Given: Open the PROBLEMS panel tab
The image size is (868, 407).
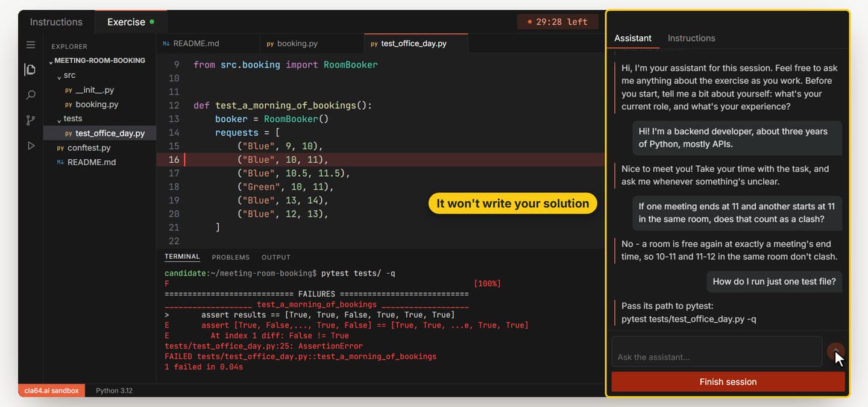Looking at the screenshot, I should [230, 257].
